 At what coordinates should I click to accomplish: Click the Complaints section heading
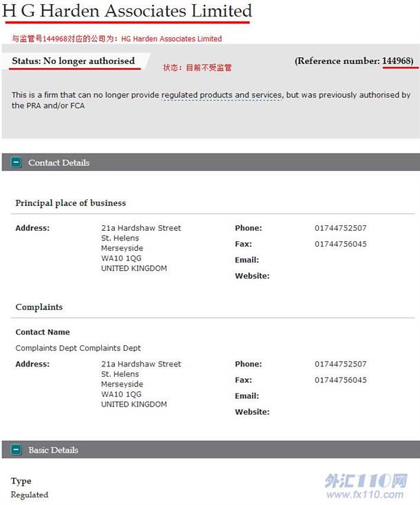39,307
